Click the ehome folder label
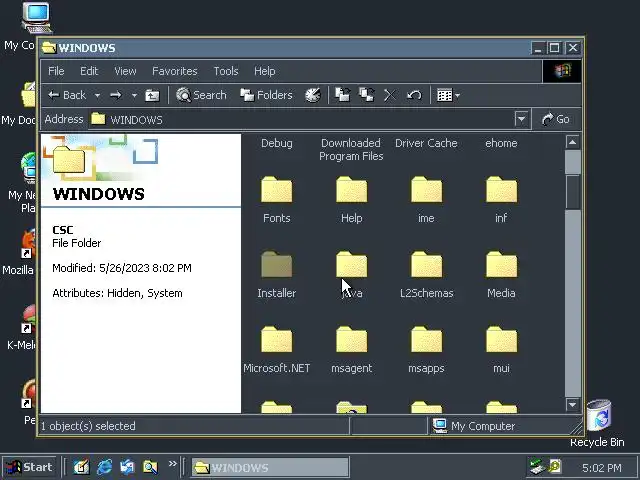This screenshot has height=480, width=640. [x=501, y=143]
